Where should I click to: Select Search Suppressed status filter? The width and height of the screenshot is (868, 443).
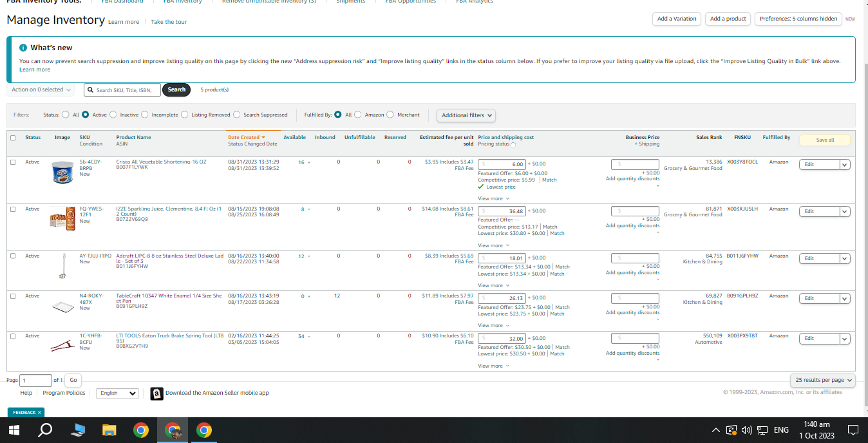(237, 115)
